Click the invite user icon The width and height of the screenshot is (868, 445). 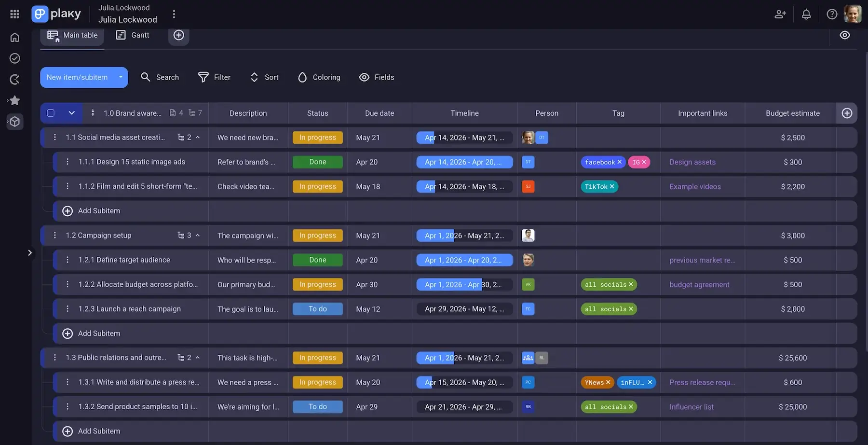[780, 14]
